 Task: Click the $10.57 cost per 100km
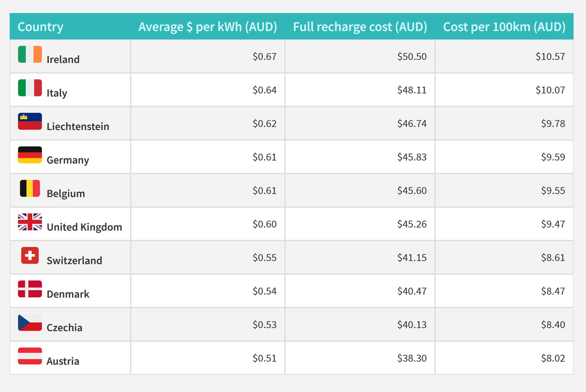[x=550, y=56]
